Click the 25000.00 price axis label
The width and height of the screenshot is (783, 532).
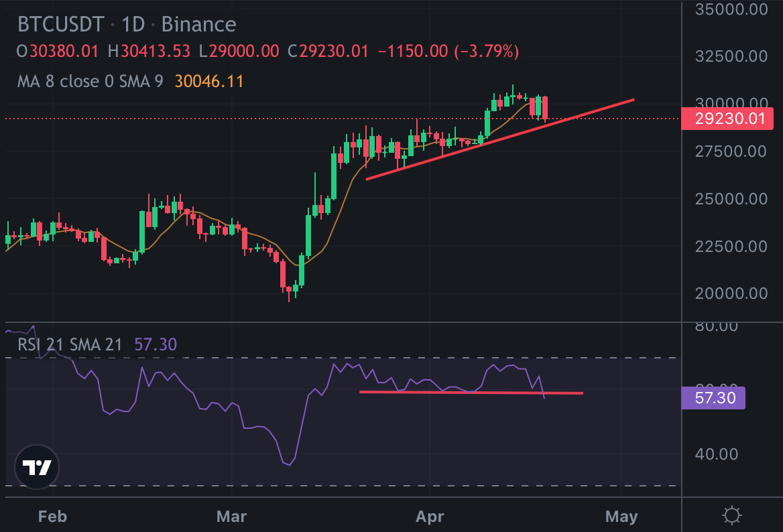[731, 198]
